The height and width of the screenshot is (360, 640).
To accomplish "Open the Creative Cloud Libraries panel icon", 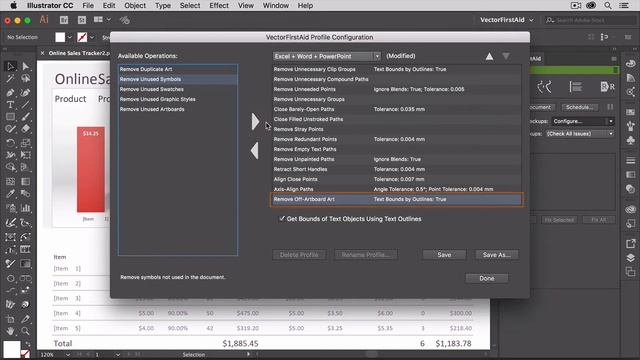I will [x=631, y=209].
